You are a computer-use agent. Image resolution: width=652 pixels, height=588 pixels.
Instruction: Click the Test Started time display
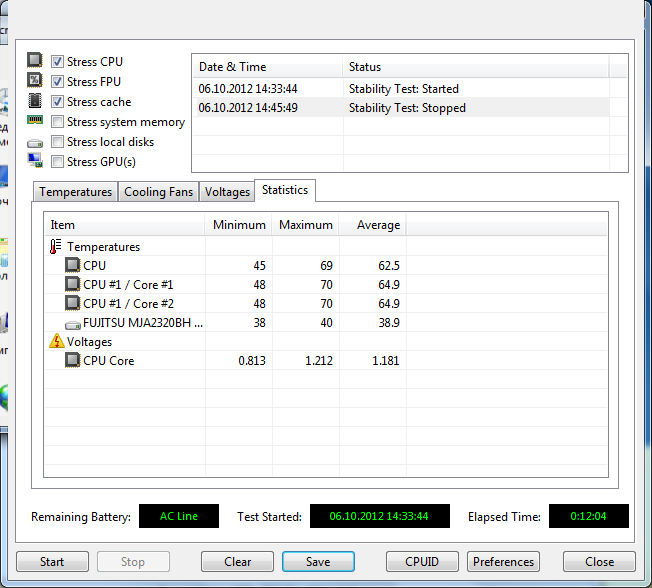point(380,516)
